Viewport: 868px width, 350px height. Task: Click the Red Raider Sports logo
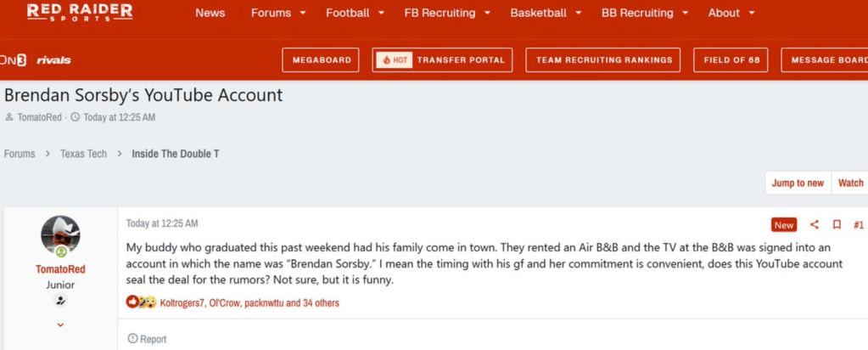tap(80, 13)
